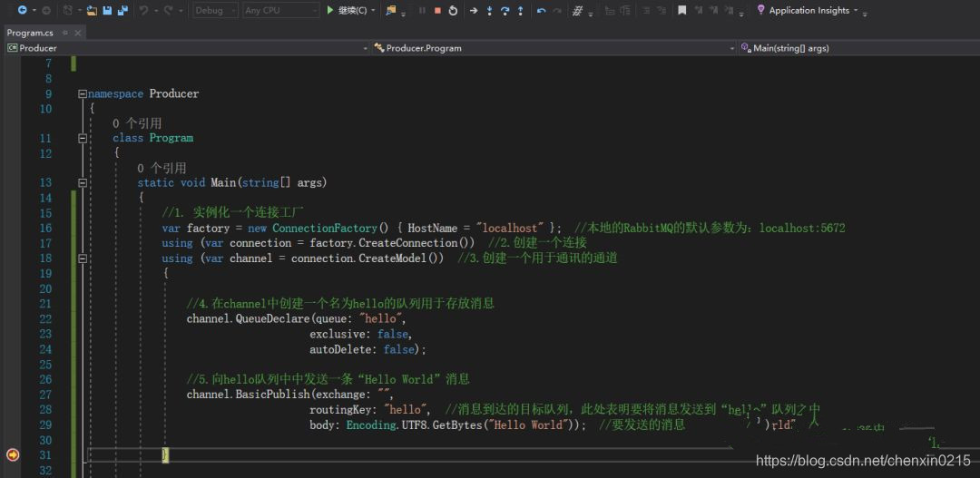
Task: Click the "Hello World" string on line 29
Action: pos(531,424)
